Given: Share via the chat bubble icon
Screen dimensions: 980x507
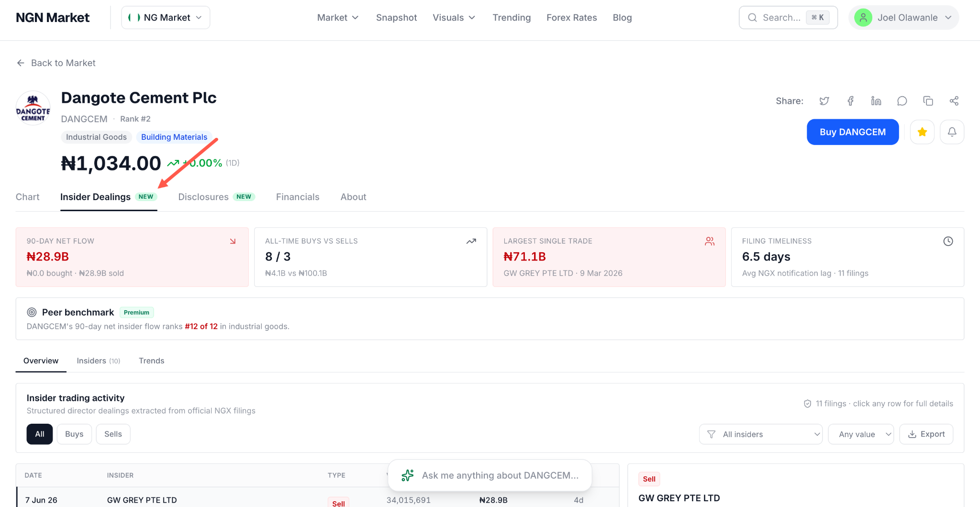Looking at the screenshot, I should [x=902, y=101].
